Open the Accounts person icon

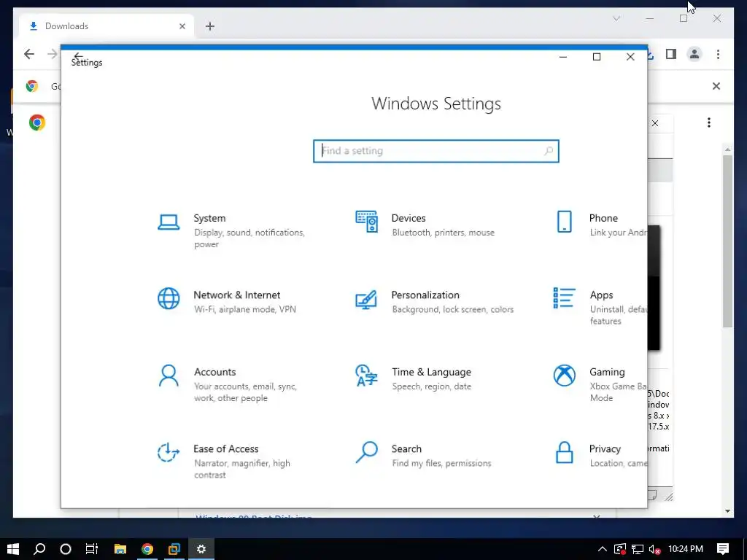[169, 376]
